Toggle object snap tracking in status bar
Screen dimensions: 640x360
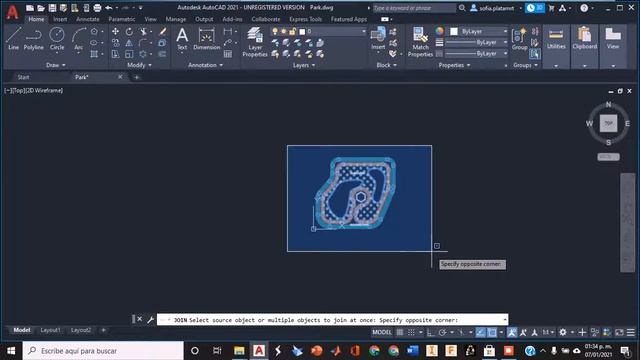[x=480, y=332]
